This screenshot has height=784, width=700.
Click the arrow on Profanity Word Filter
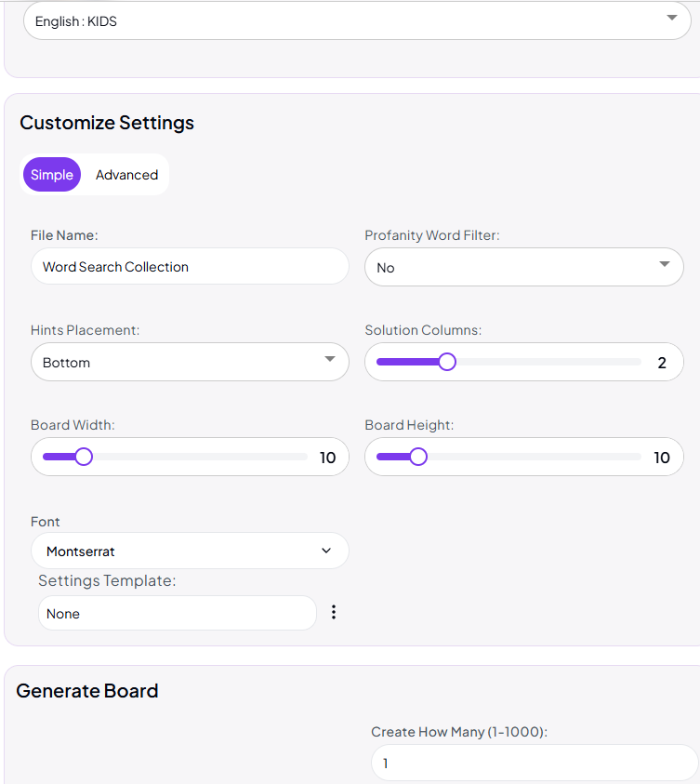click(x=665, y=265)
